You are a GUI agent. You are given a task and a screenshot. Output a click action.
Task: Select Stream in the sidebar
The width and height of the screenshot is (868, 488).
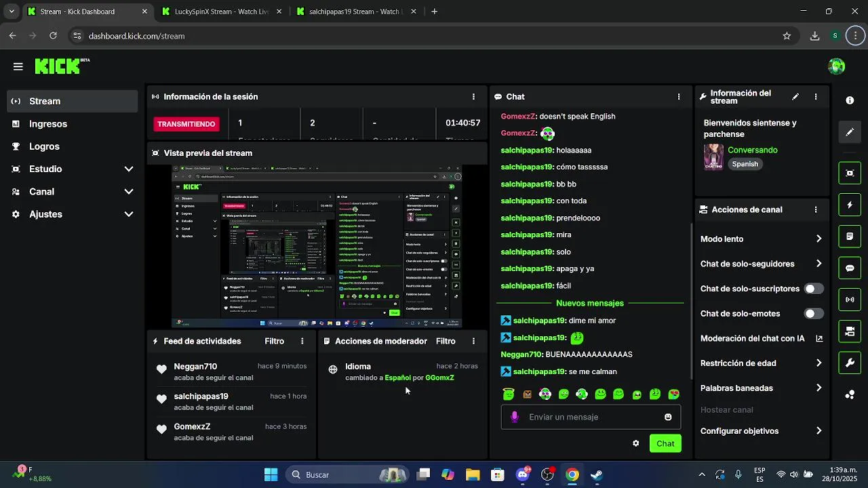point(73,101)
